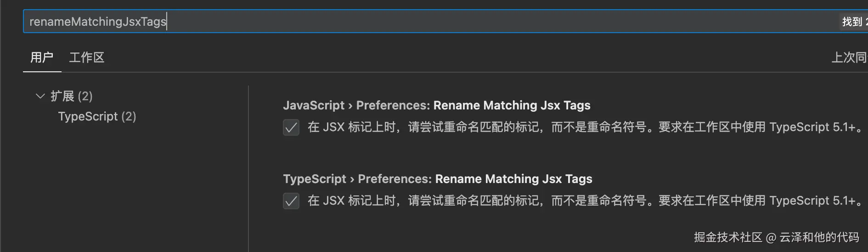Toggle TypeScript Rename Matching Jsx Tags checkbox
This screenshot has width=868, height=252.
[291, 201]
